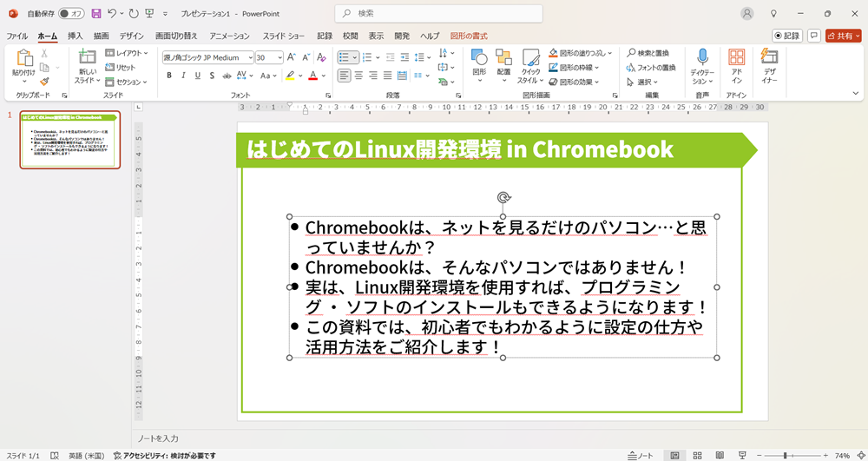Screen dimensions: 868x461
Task: Click the red font color swatch
Action: coord(312,76)
